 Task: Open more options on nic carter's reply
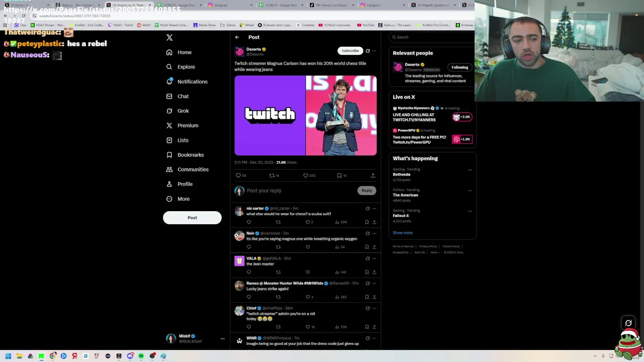pyautogui.click(x=374, y=209)
